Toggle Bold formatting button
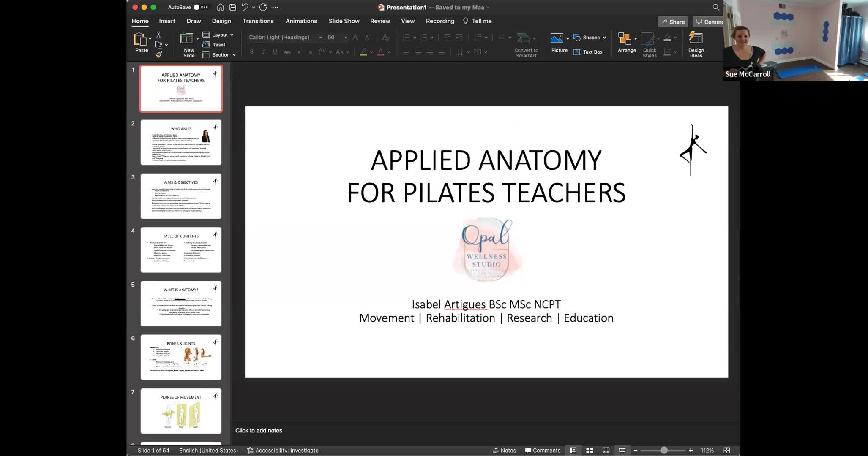 tap(251, 52)
